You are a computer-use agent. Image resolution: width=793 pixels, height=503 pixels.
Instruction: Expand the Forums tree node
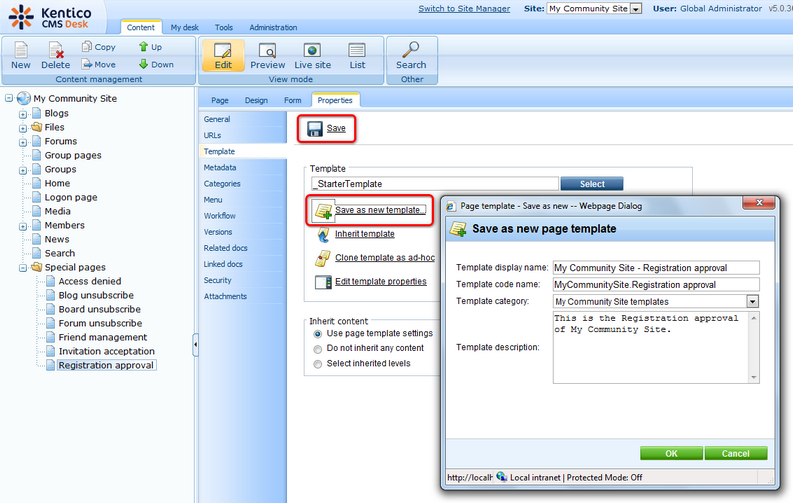[23, 143]
